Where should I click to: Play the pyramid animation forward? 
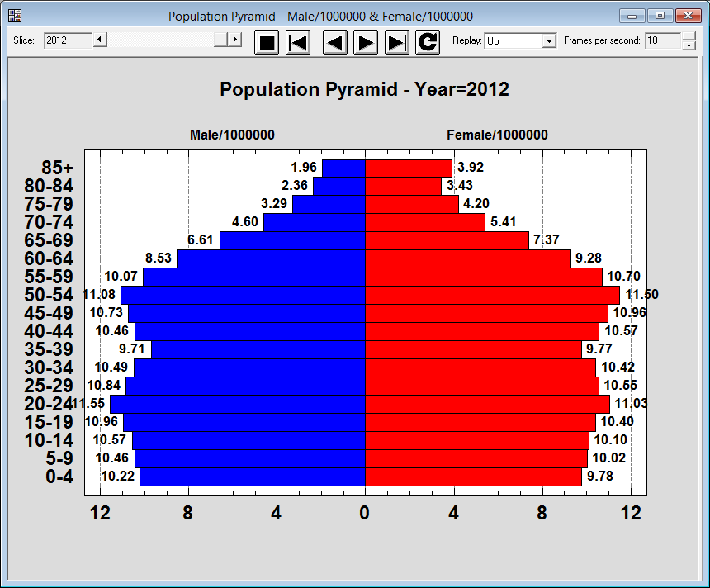click(x=365, y=41)
